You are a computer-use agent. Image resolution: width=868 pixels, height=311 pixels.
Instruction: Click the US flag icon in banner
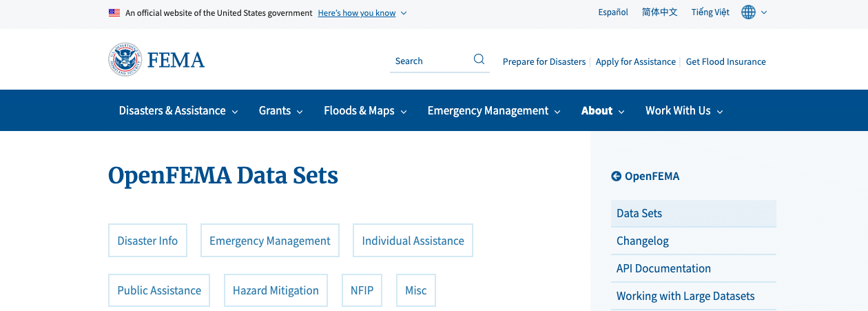pyautogui.click(x=114, y=12)
